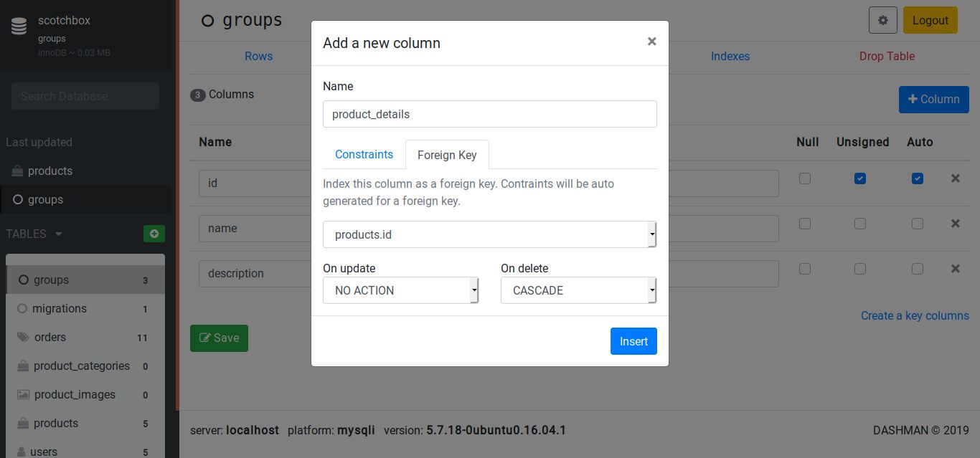Switch to the Constraints tab

tap(364, 154)
